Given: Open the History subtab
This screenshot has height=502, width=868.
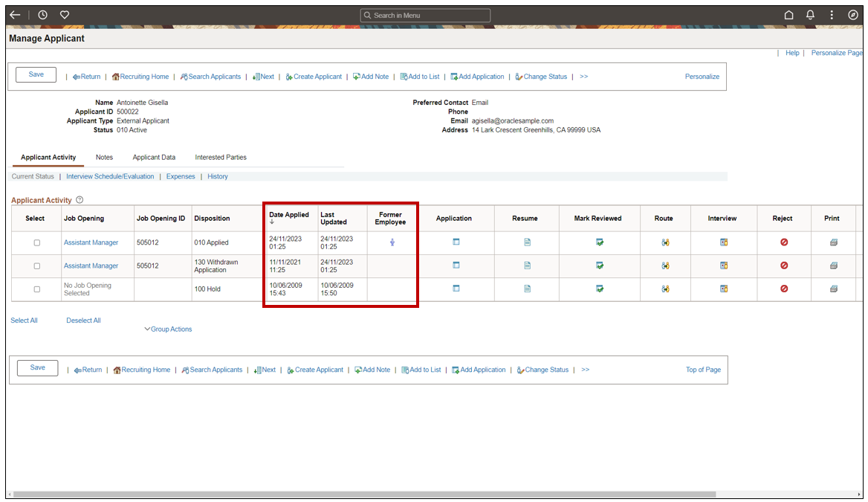Looking at the screenshot, I should [218, 176].
